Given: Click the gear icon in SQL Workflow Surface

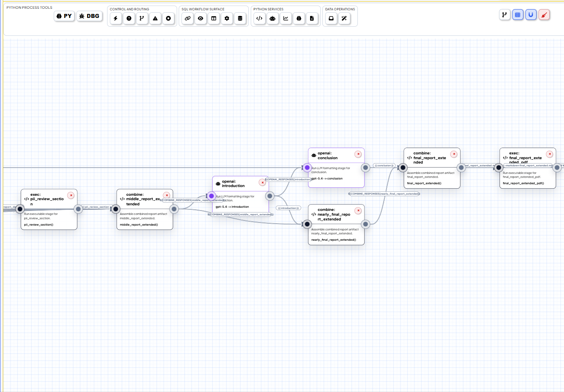Looking at the screenshot, I should tap(227, 18).
